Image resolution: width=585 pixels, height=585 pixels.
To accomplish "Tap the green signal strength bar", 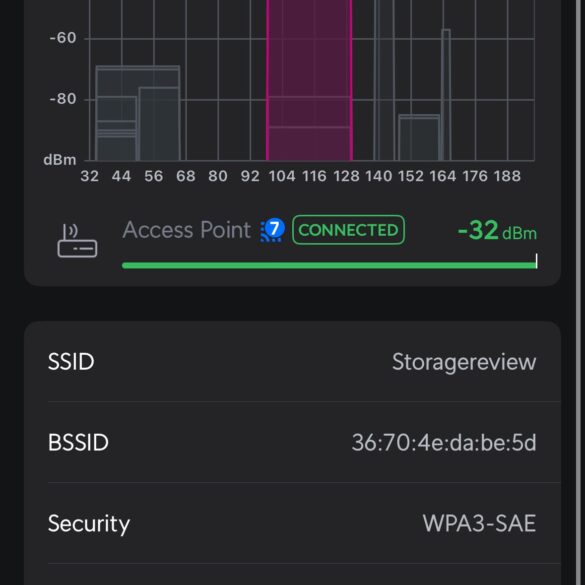I will [329, 265].
